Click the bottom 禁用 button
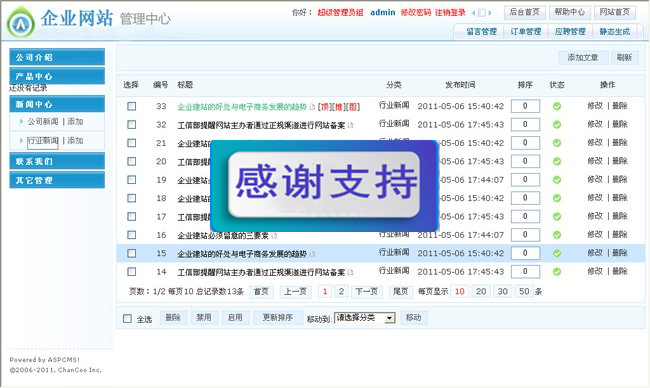This screenshot has height=388, width=650. [204, 318]
